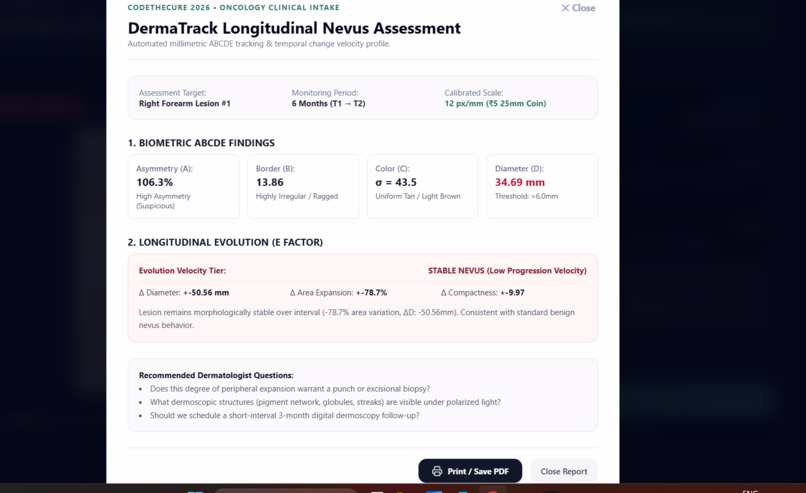Click the Recommended Dermatologist Questions heading

(x=216, y=375)
